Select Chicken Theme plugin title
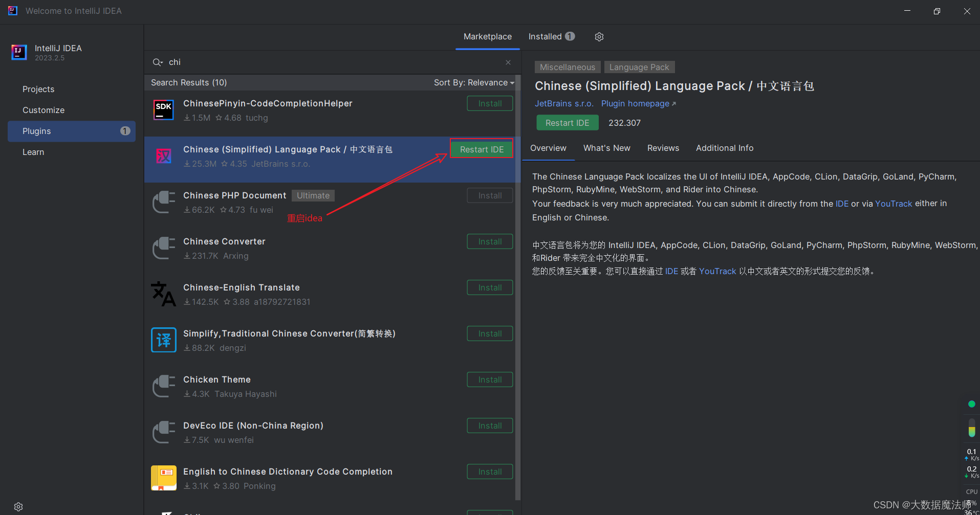This screenshot has width=980, height=515. pos(217,379)
